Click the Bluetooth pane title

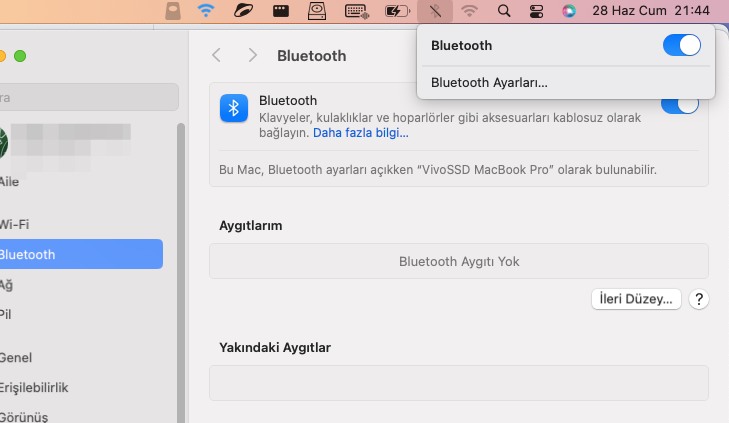[311, 56]
